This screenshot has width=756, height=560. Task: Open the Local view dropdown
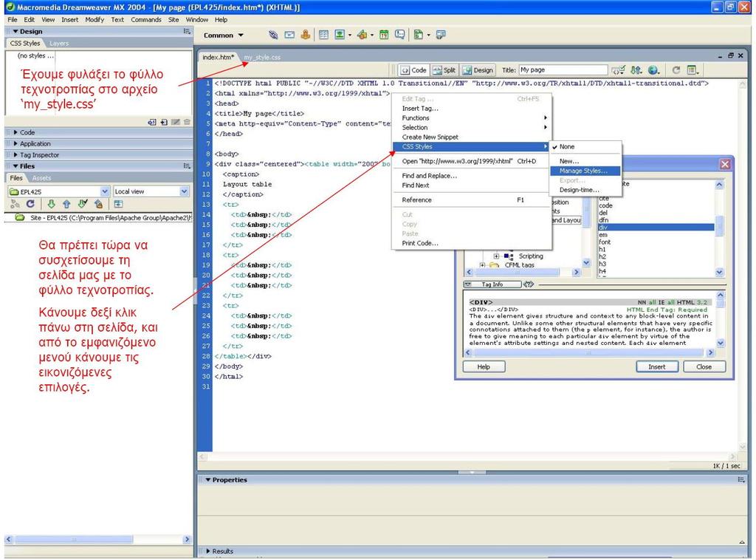pos(184,191)
